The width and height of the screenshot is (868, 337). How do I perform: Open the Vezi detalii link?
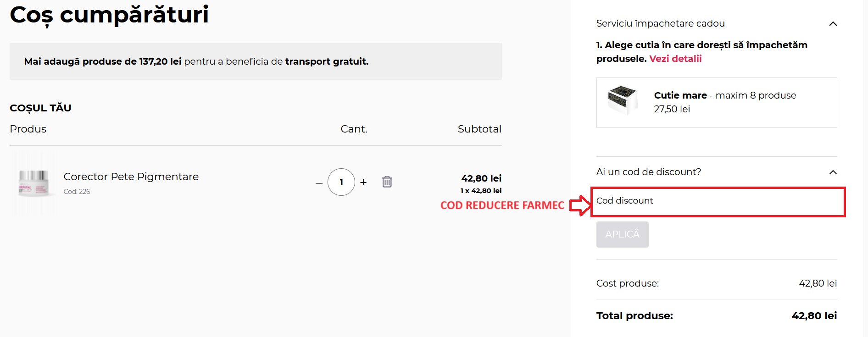click(x=675, y=59)
